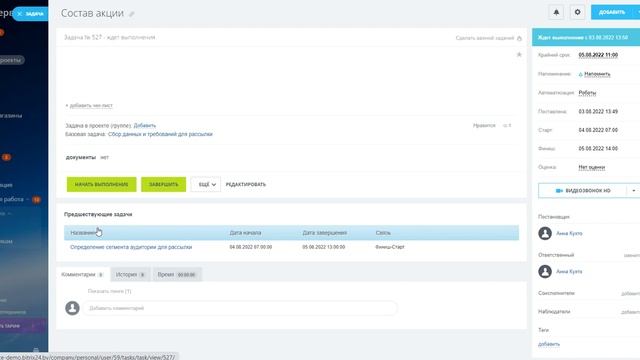Click the Нравится like button
Image resolution: width=640 pixels, height=360 pixels.
[x=484, y=125]
